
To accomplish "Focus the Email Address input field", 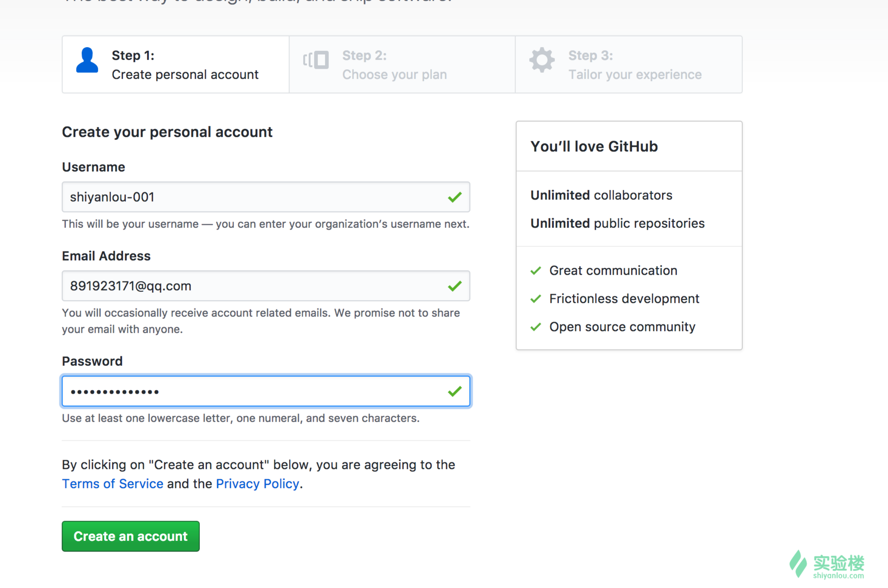I will (266, 286).
